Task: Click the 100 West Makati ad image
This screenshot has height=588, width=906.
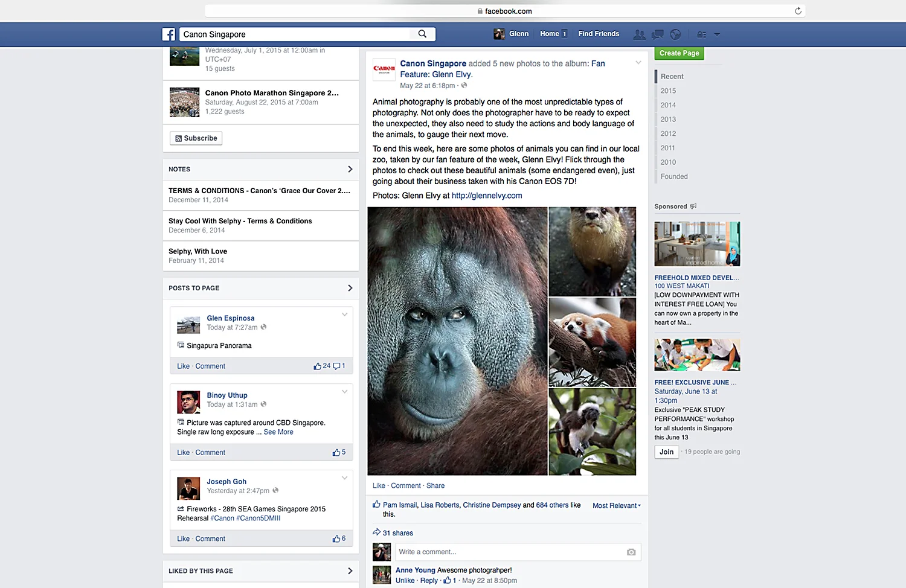Action: pyautogui.click(x=697, y=244)
